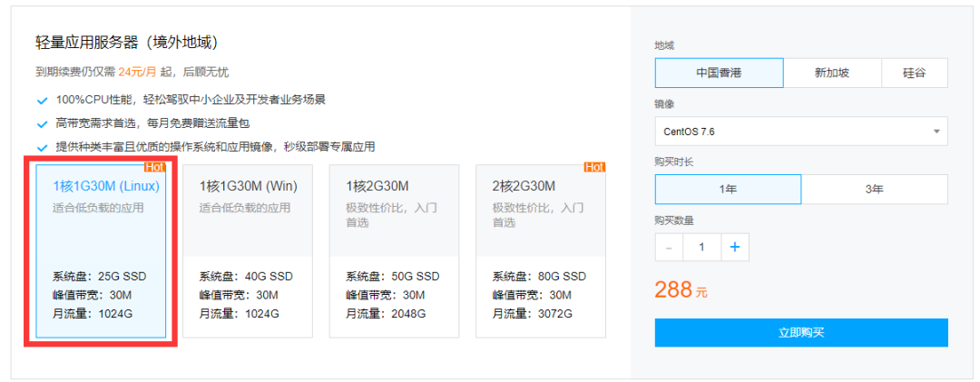
Task: Click the 地域 label
Action: [x=664, y=45]
